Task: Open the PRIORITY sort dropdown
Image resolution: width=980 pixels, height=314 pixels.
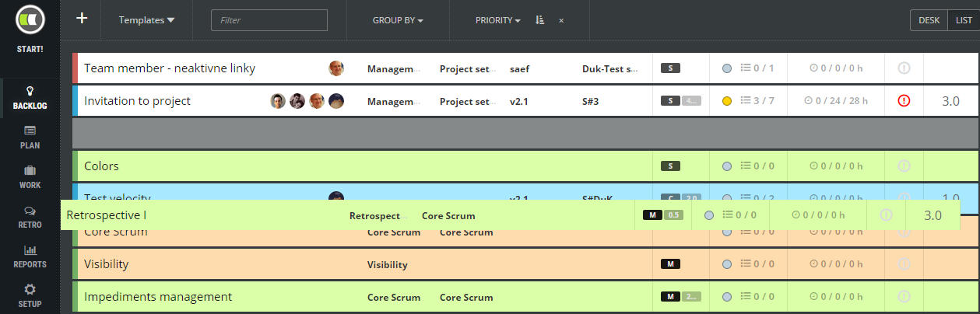Action: (498, 20)
